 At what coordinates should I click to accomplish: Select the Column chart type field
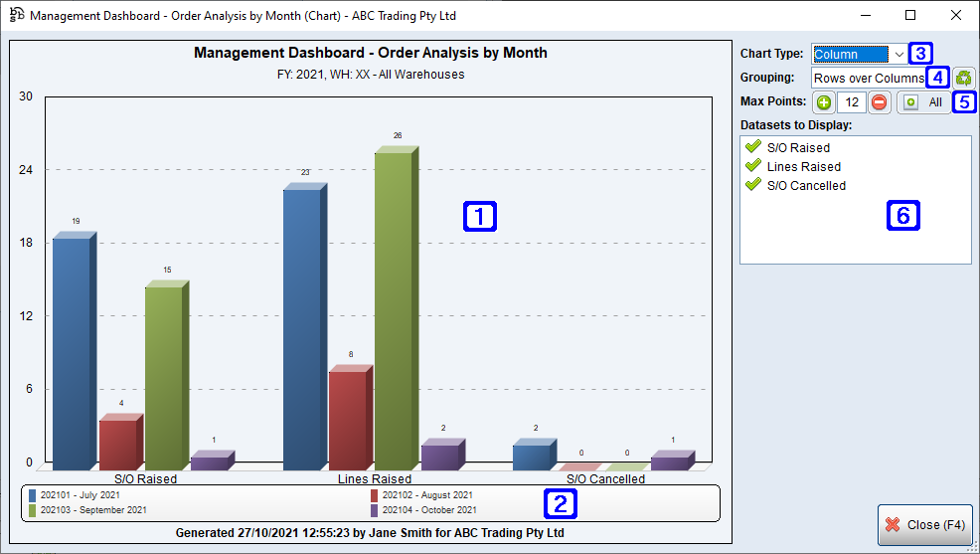pyautogui.click(x=850, y=55)
